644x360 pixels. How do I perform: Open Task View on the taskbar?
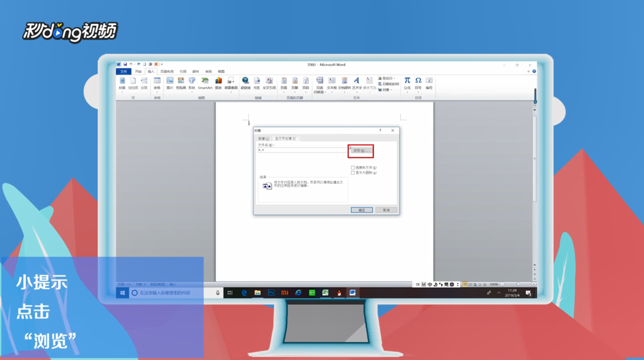tap(230, 293)
